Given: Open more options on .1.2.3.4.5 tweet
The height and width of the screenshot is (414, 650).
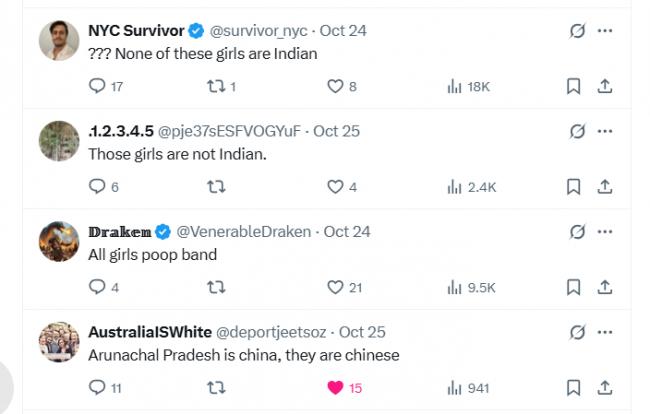Looking at the screenshot, I should coord(604,131).
